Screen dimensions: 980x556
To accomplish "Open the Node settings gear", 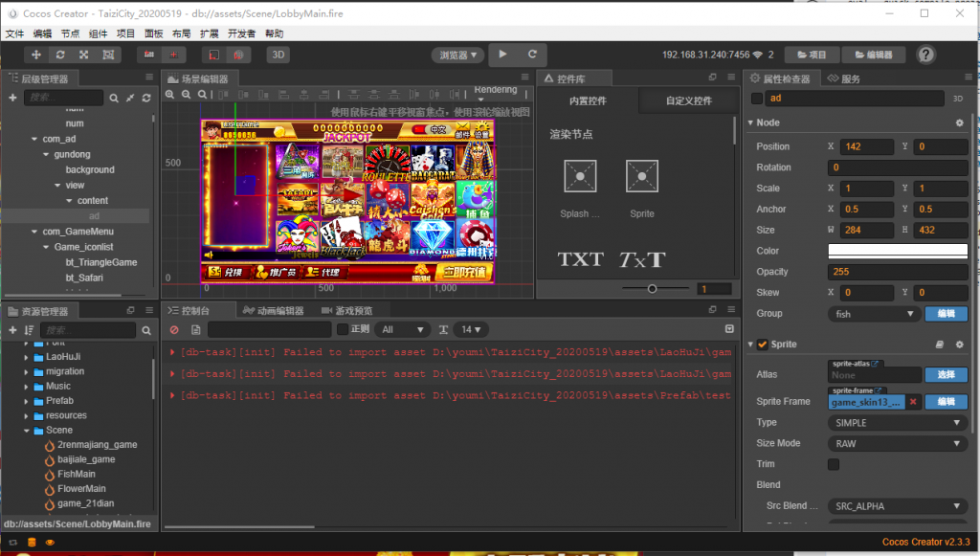I will [x=959, y=123].
